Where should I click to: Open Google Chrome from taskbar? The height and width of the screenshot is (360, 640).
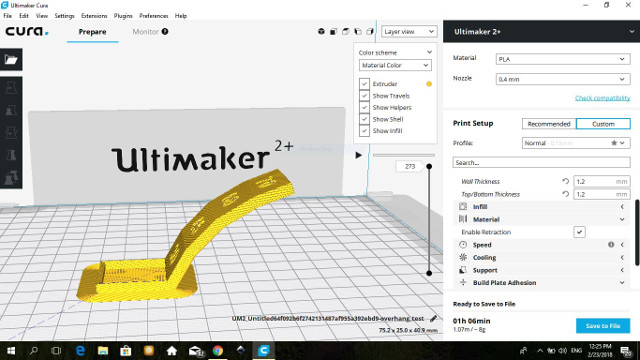218,351
